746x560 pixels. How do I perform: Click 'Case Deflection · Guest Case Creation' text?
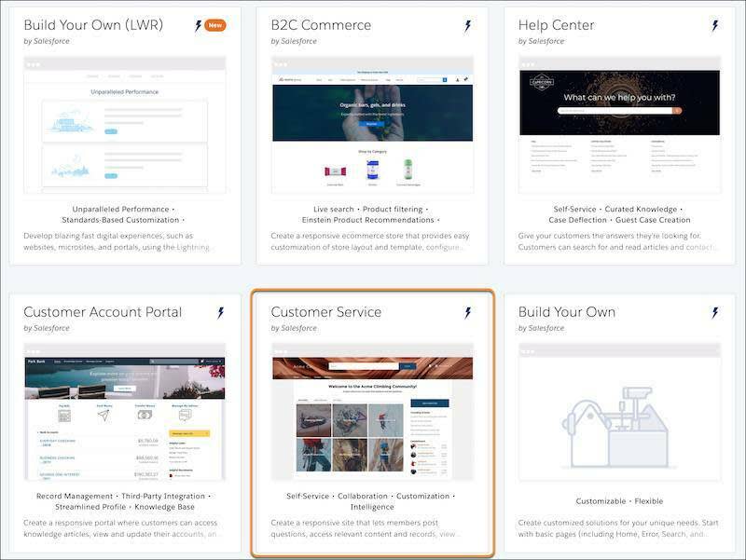(x=619, y=220)
